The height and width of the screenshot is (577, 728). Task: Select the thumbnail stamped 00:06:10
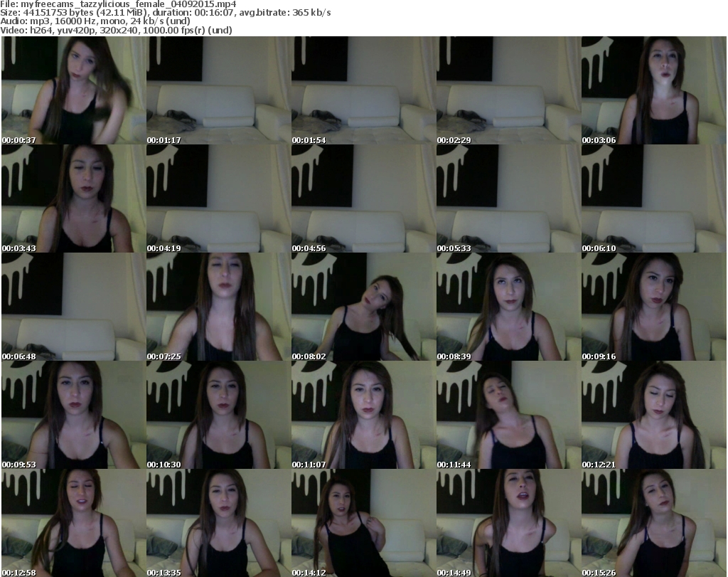coord(654,198)
